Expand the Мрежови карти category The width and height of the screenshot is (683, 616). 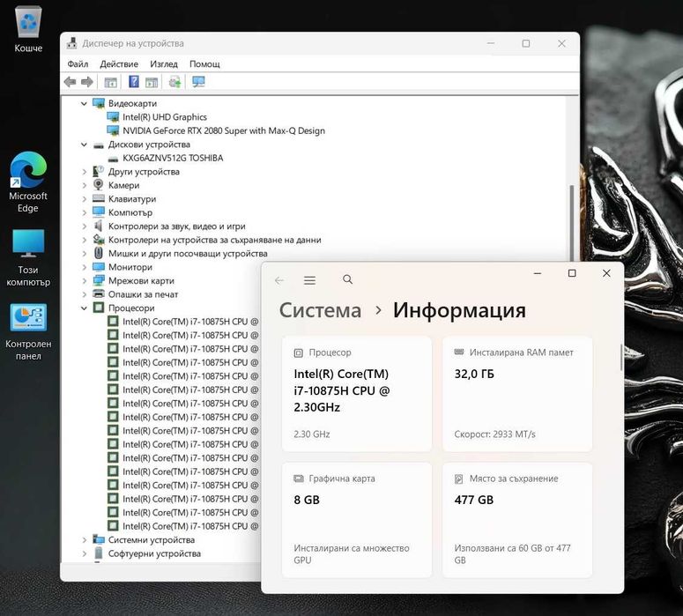coord(84,281)
